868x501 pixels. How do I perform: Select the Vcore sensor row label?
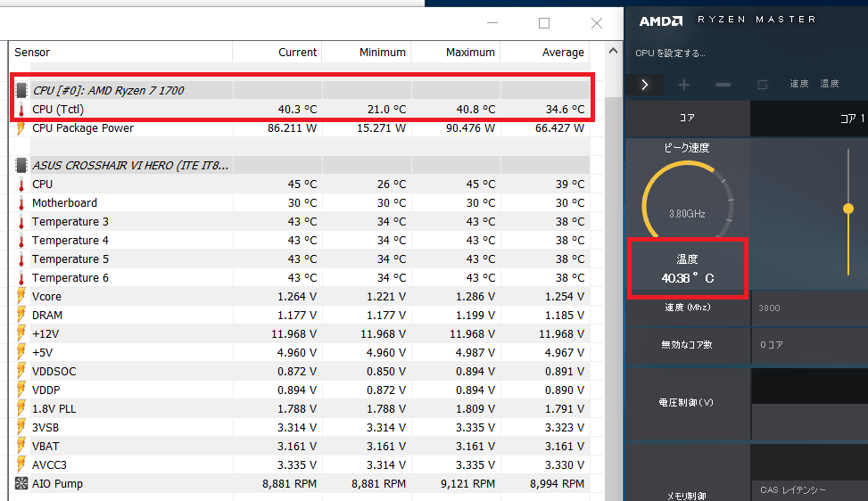click(46, 297)
